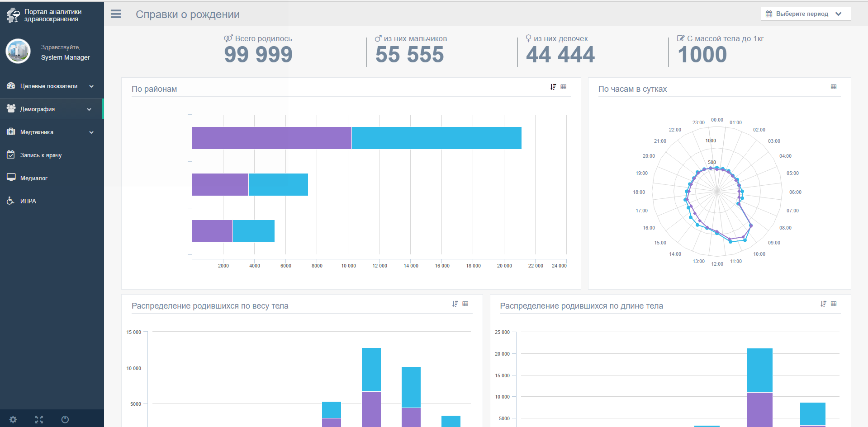Open the Медиалог menu item
The width and height of the screenshot is (868, 427).
click(52, 178)
